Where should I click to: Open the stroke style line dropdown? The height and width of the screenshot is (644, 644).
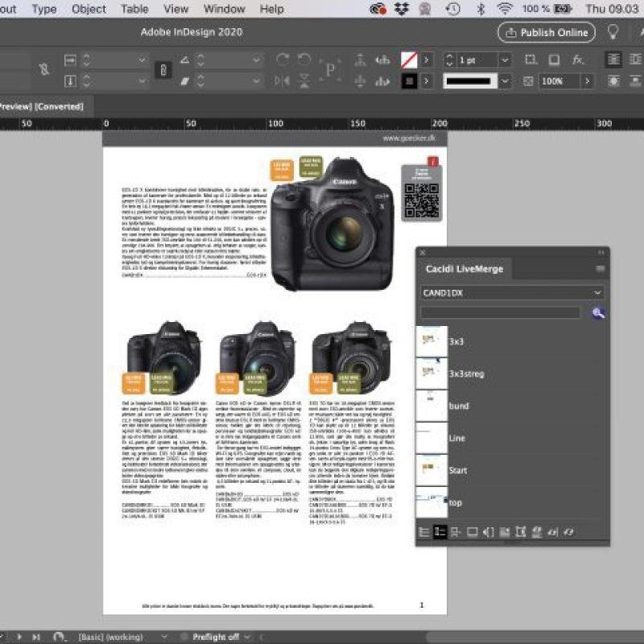click(x=505, y=81)
